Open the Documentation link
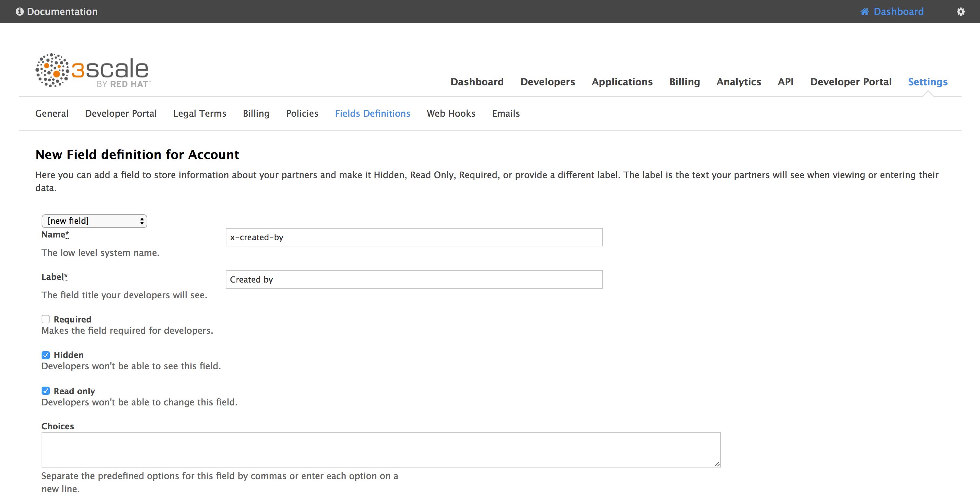This screenshot has height=503, width=980. [x=62, y=11]
